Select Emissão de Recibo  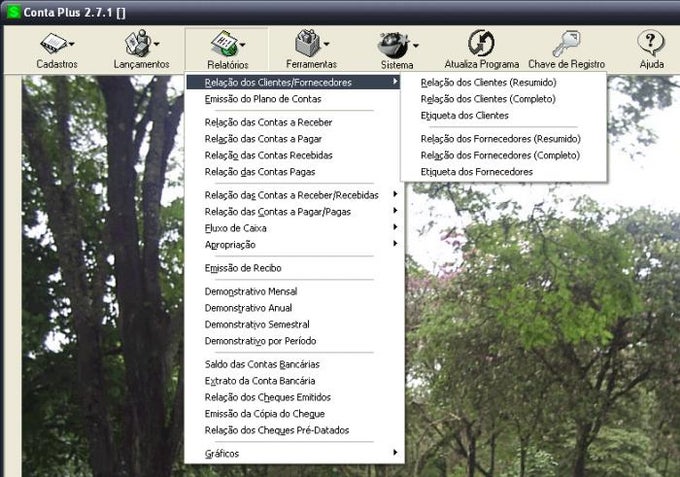(x=243, y=268)
